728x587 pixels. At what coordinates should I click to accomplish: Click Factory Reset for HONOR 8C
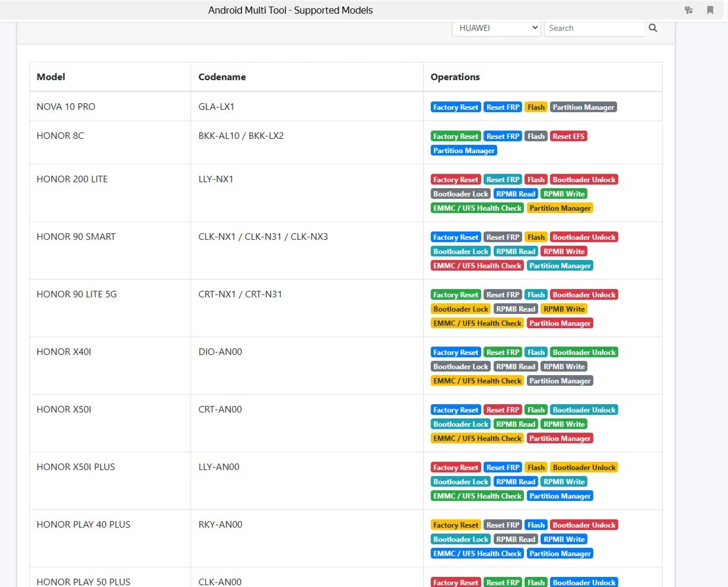tap(456, 137)
